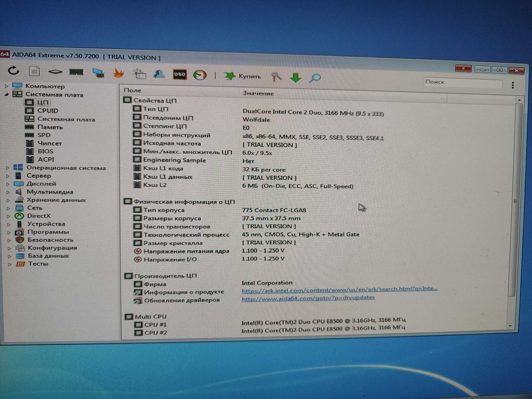This screenshot has width=532, height=399.
Task: Click the Multi CPU group header
Action: point(146,317)
